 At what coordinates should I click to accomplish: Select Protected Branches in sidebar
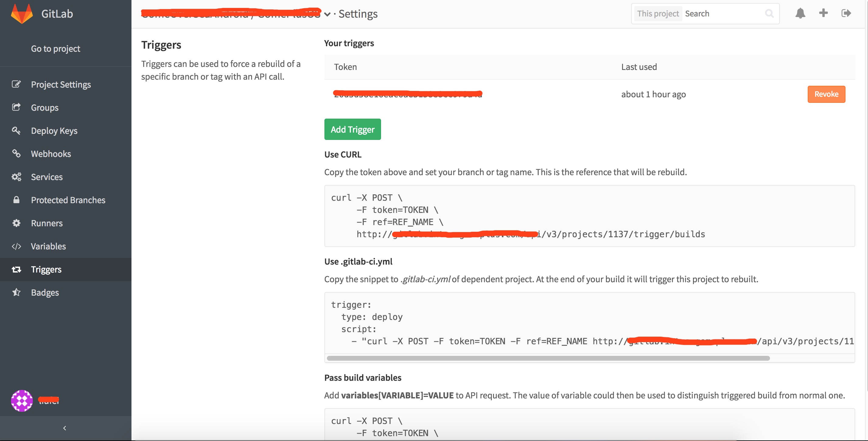tap(68, 200)
